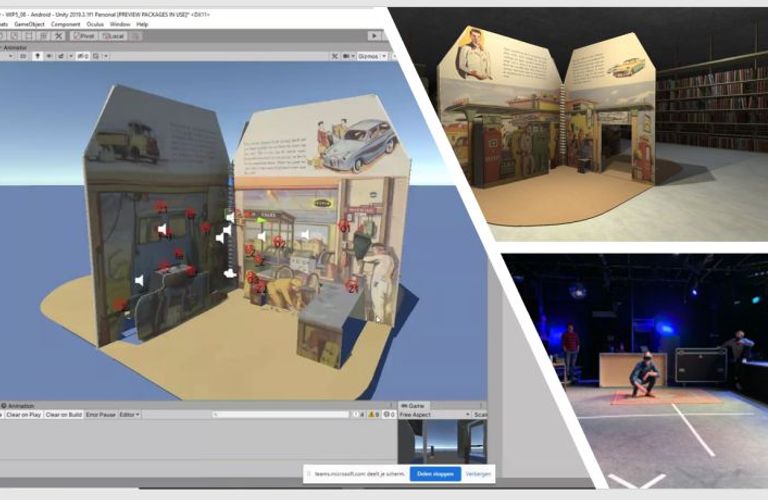Click the grid snapping icon next to Local
This screenshot has width=768, height=500.
coord(136,36)
